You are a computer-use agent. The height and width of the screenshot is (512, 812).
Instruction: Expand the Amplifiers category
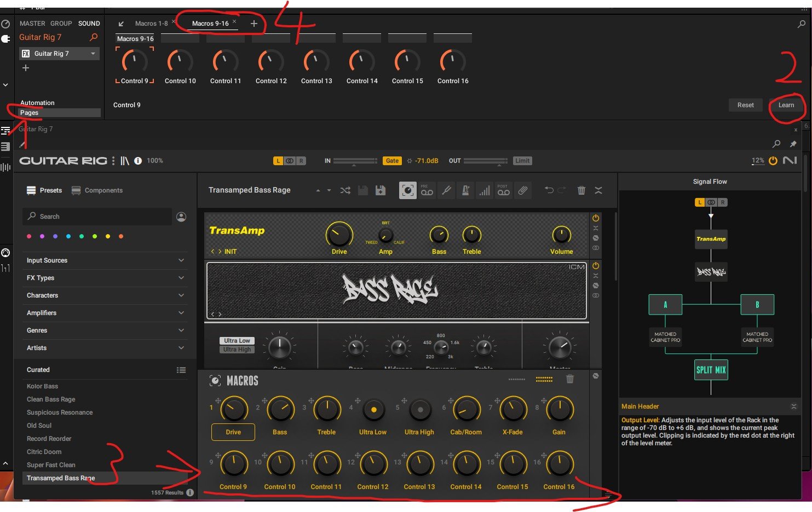(106, 313)
